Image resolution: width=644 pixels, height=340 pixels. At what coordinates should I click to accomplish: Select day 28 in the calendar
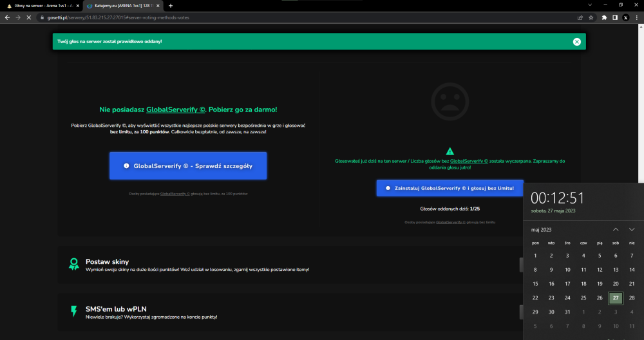632,298
